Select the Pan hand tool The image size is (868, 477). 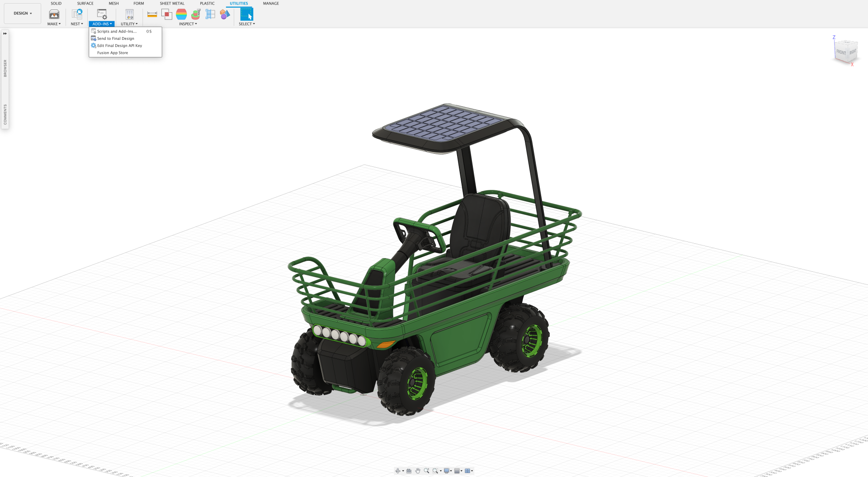(418, 471)
